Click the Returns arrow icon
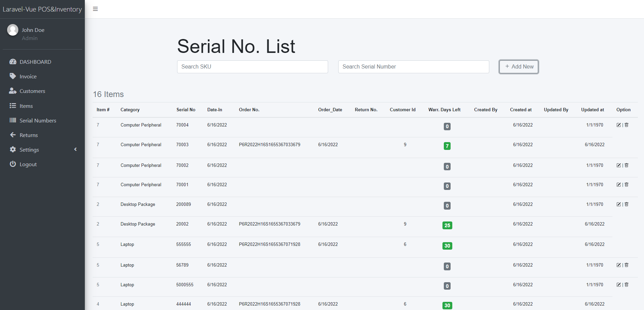Screen dimensions: 644x310 pos(13,135)
